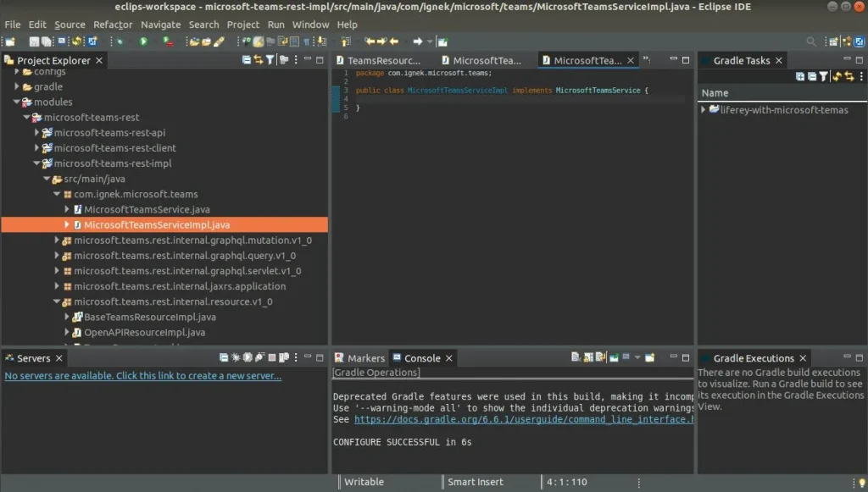Expand the liferey-with-microsoft-temas Gradle node
868x492 pixels.
point(704,109)
